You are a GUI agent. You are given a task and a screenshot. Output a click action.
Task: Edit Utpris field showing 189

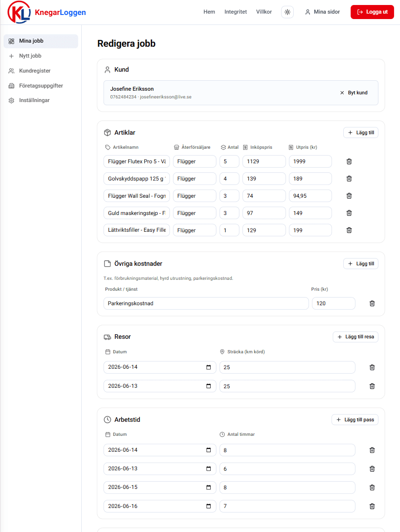pos(311,179)
